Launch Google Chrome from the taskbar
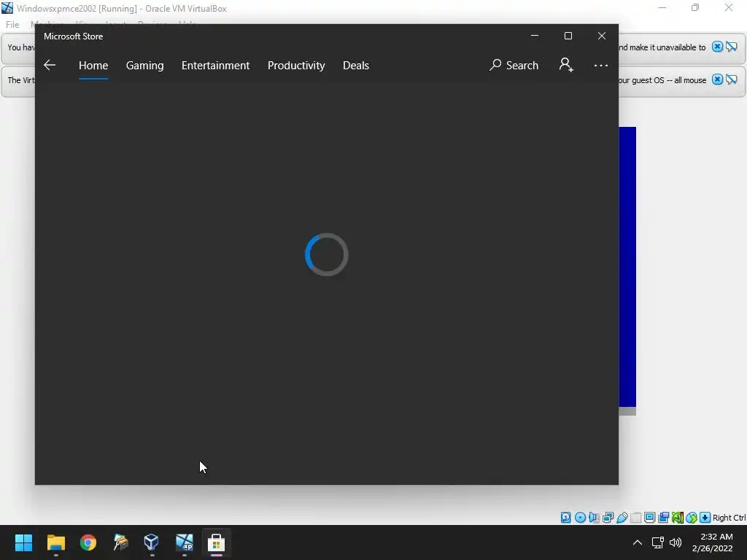This screenshot has height=560, width=747. [88, 542]
